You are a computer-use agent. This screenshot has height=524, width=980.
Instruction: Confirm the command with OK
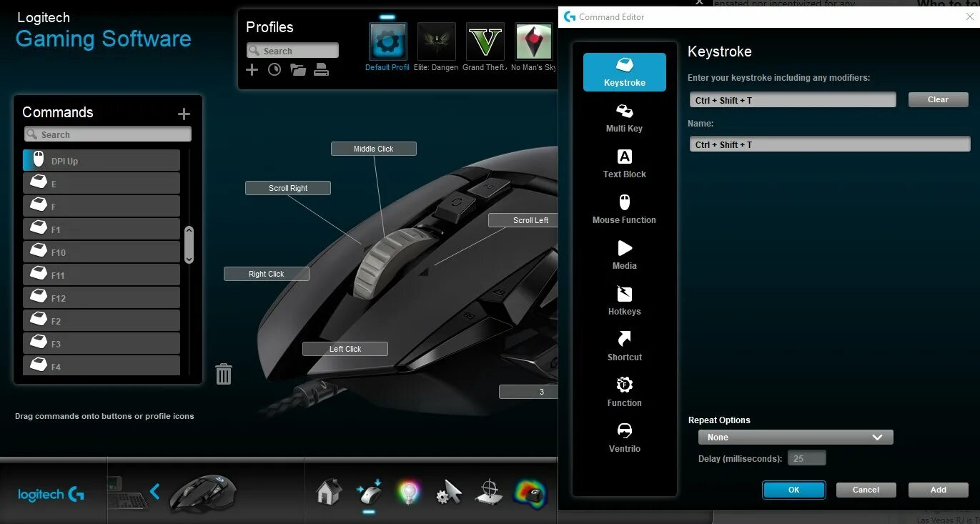click(x=793, y=490)
